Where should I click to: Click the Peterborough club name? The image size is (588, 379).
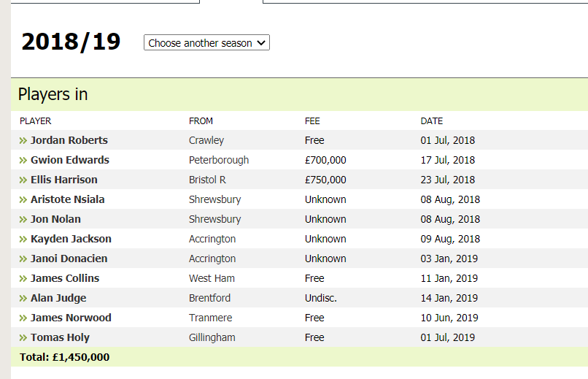pos(219,160)
